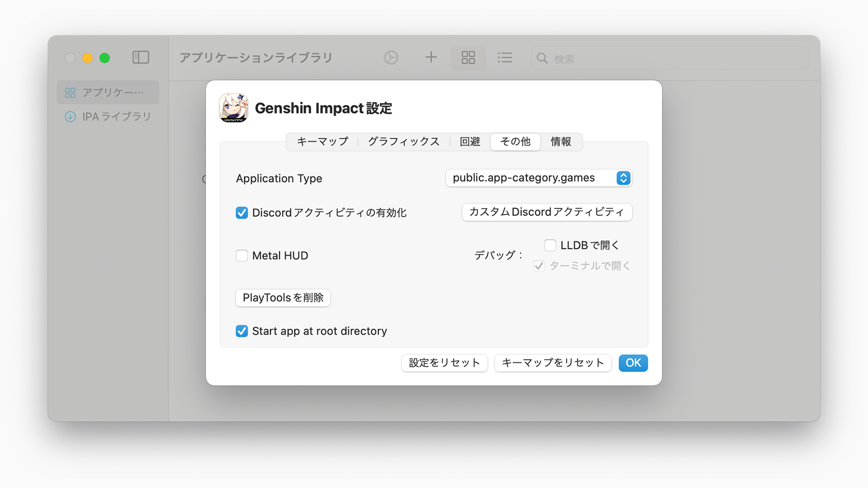The image size is (868, 488).
Task: Disable Discord アクティビティの有効化
Action: (x=242, y=212)
